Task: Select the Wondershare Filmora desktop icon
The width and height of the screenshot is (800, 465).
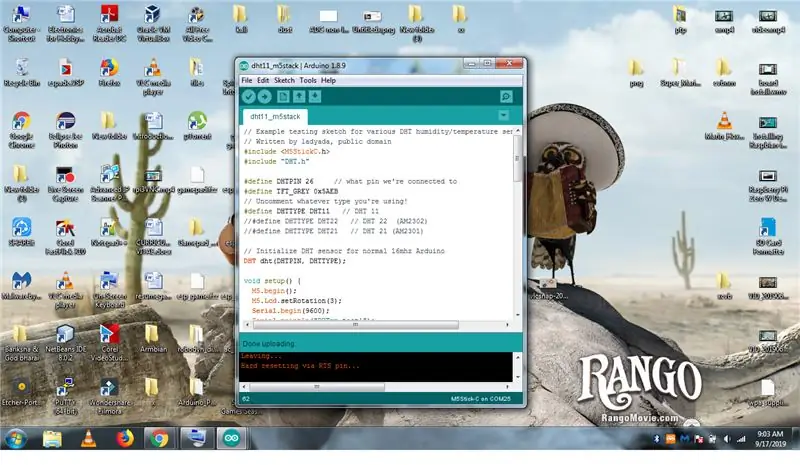Action: 109,396
